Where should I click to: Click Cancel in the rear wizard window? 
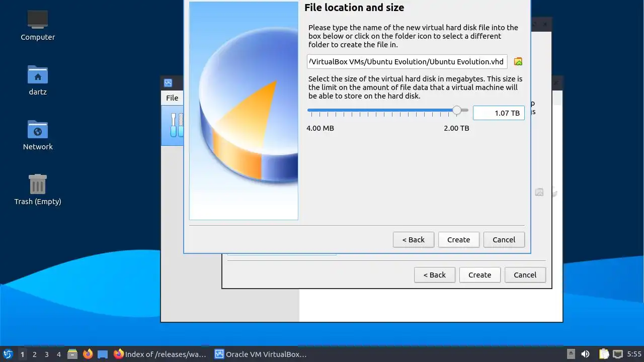pos(525,275)
